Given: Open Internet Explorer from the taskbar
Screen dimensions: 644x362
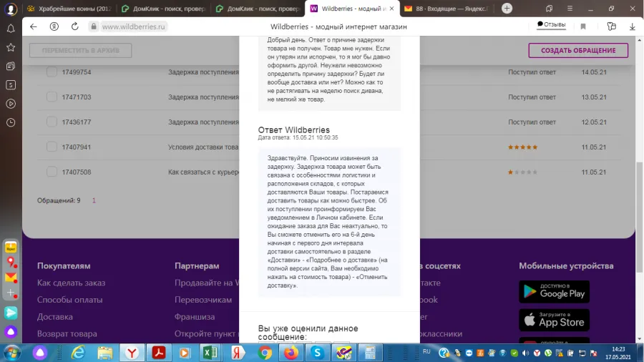Looking at the screenshot, I should 77,353.
